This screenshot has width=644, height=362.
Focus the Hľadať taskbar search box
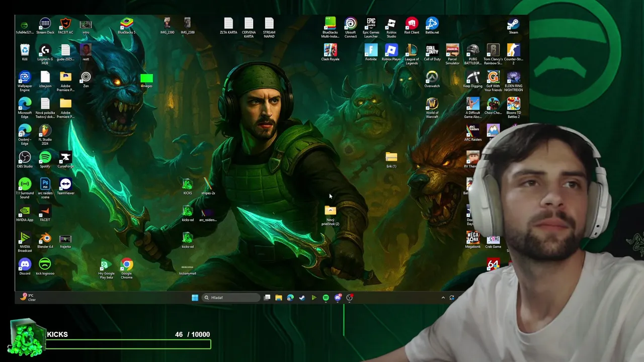(231, 298)
